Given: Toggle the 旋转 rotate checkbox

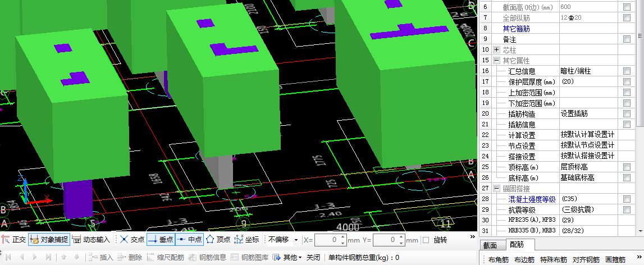Looking at the screenshot, I should (426, 240).
